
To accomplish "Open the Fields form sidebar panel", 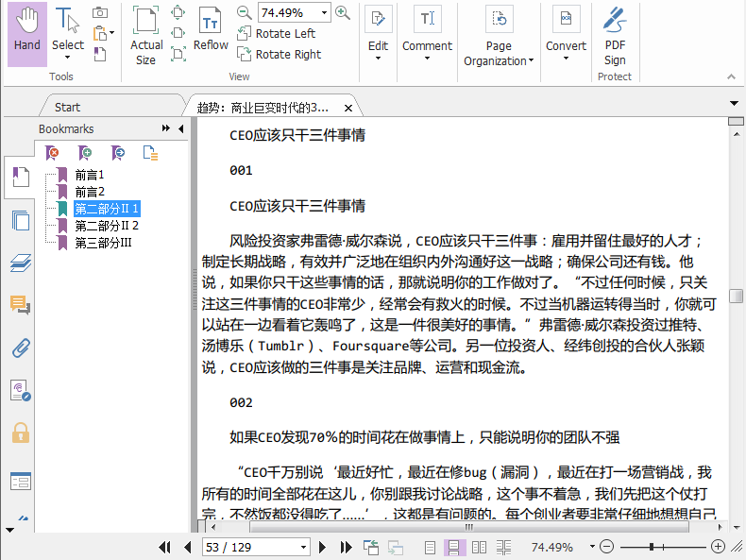I will [x=21, y=481].
